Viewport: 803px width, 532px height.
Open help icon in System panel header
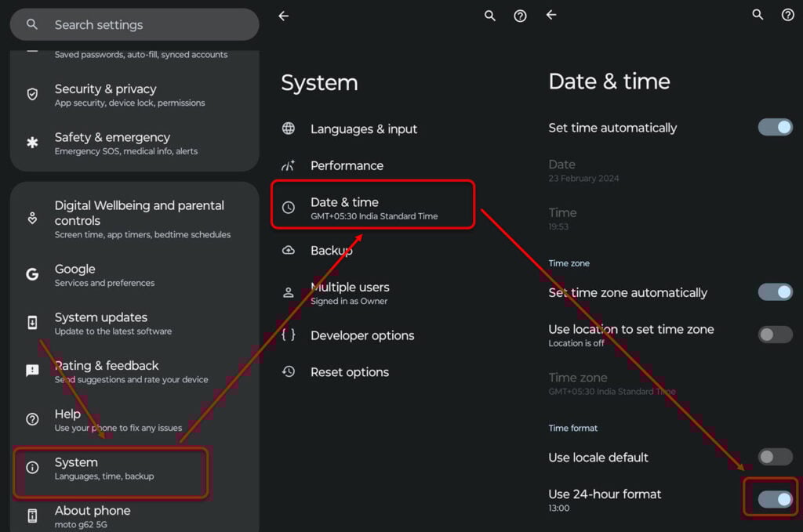(520, 16)
